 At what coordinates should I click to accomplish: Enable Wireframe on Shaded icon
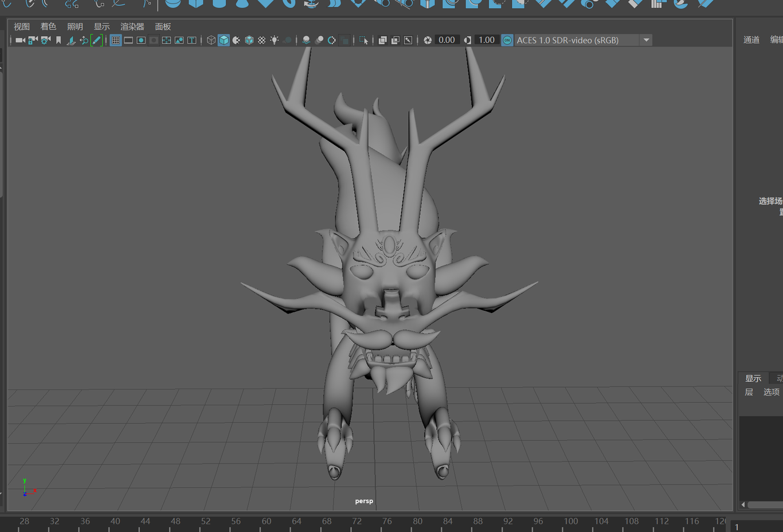coord(249,40)
